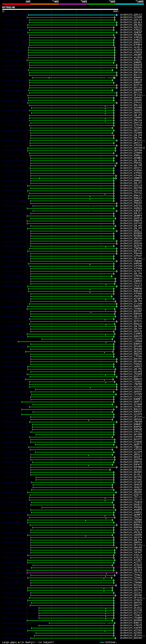Viewport: 146px width, 644px height.
Task: Click the white query length bar
Action: [x=60, y=10]
